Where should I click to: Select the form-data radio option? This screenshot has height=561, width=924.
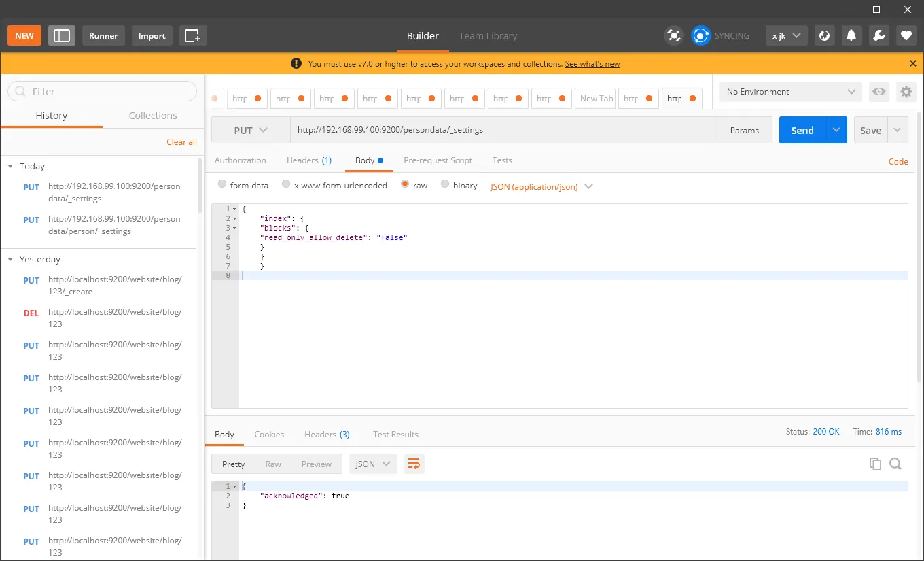pyautogui.click(x=243, y=185)
